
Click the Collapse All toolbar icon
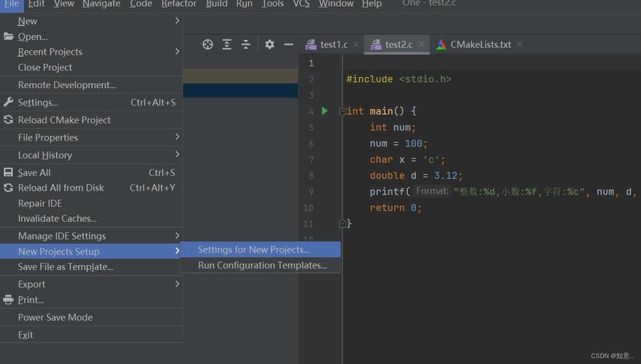tap(245, 44)
